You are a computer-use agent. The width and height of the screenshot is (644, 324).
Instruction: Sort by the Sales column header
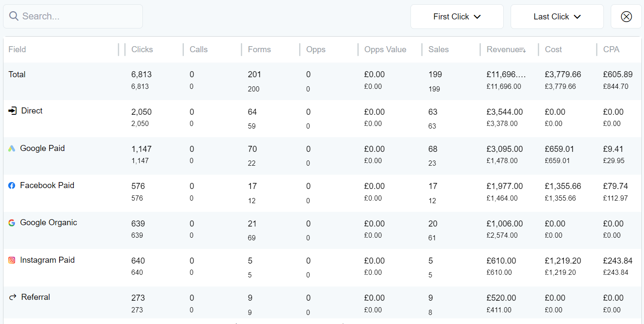click(x=438, y=50)
